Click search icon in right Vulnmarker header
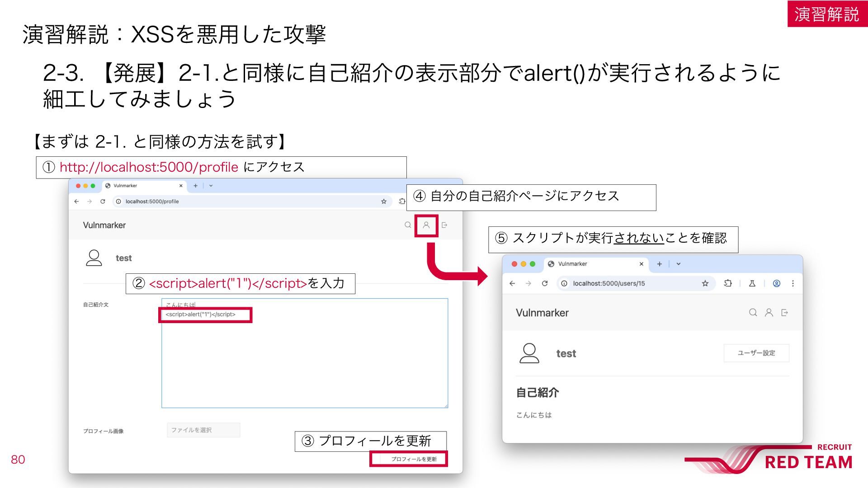The height and width of the screenshot is (488, 868). [x=753, y=312]
